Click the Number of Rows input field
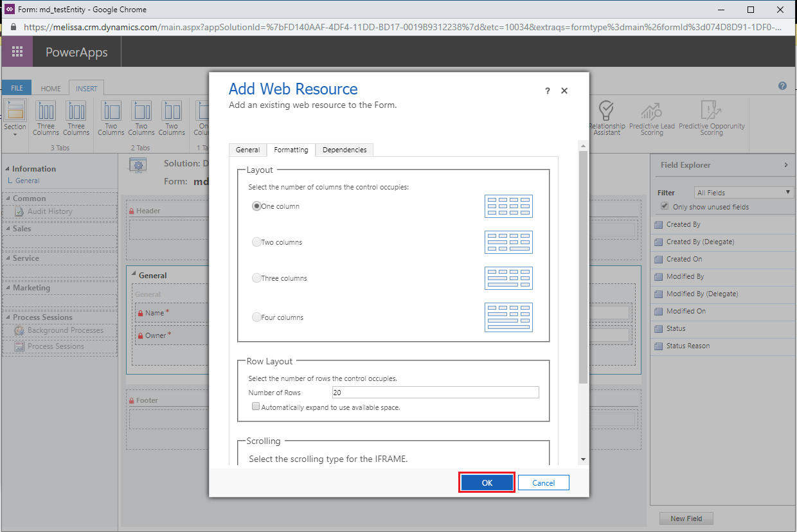This screenshot has width=797, height=532. click(x=435, y=393)
